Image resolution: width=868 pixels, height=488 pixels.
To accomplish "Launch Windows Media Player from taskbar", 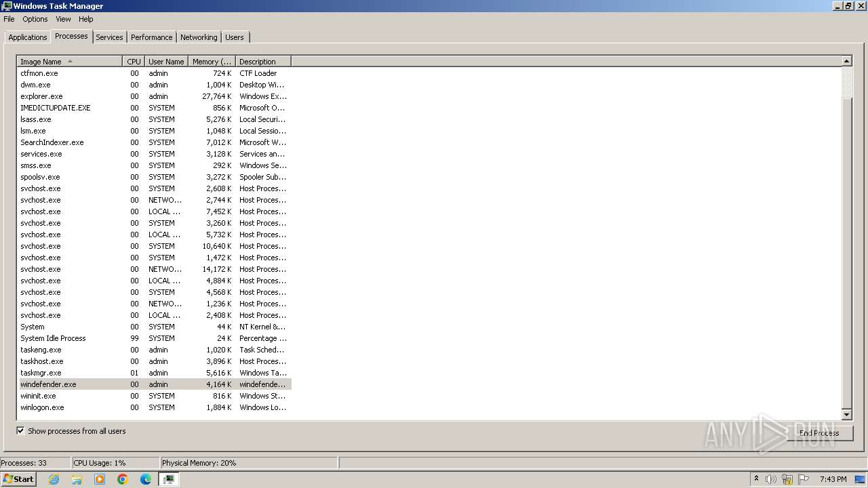I will point(100,479).
